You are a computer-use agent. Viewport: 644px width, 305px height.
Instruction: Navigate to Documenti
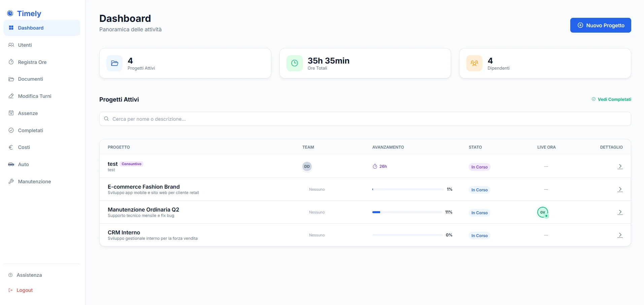pyautogui.click(x=42, y=79)
